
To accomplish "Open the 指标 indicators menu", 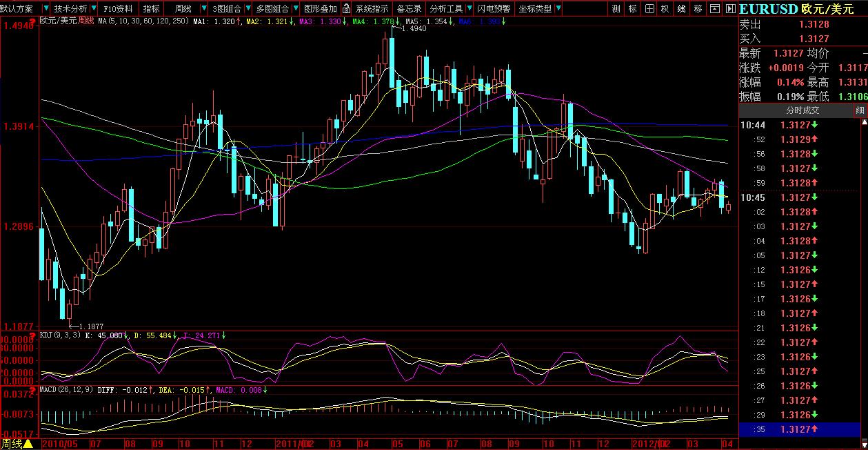I will coord(150,9).
